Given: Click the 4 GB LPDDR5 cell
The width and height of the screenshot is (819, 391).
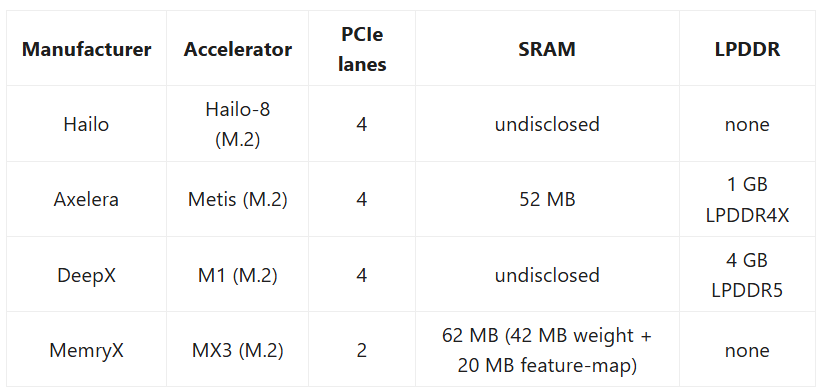Looking at the screenshot, I should (747, 275).
